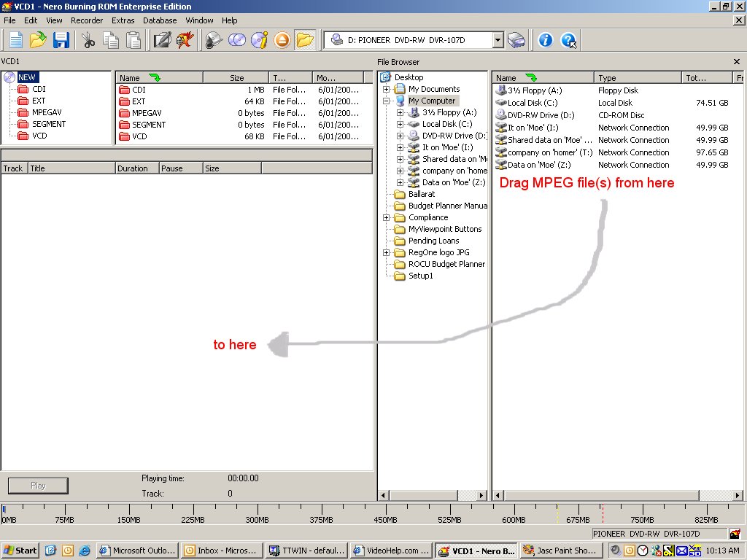The height and width of the screenshot is (560, 747).
Task: Click the flaming wizard toolbar icon
Action: coord(185,40)
